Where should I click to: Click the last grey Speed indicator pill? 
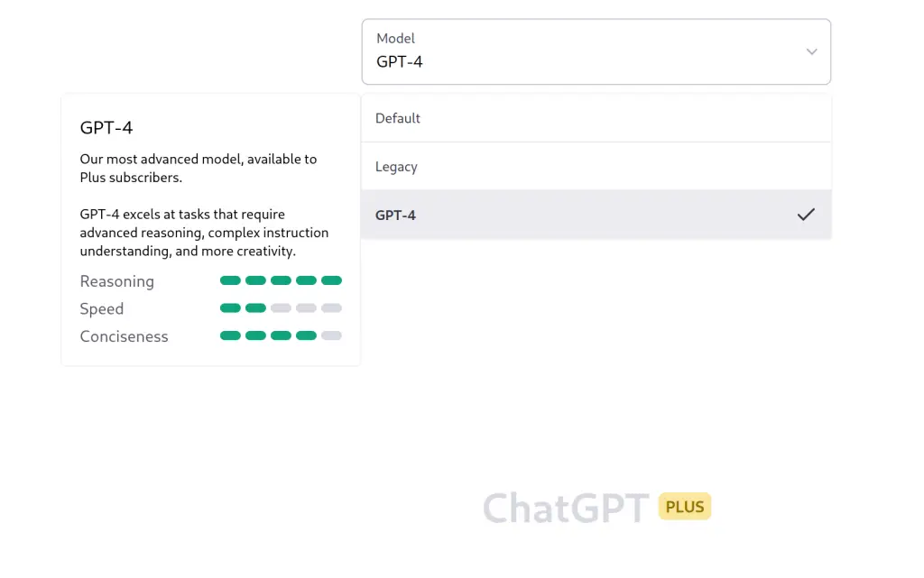pyautogui.click(x=332, y=308)
